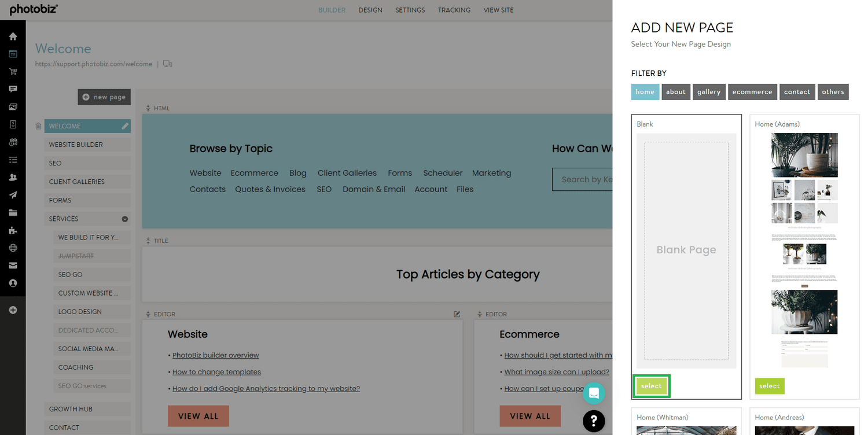This screenshot has width=868, height=435.
Task: Open the marketing paper plane icon
Action: (13, 195)
